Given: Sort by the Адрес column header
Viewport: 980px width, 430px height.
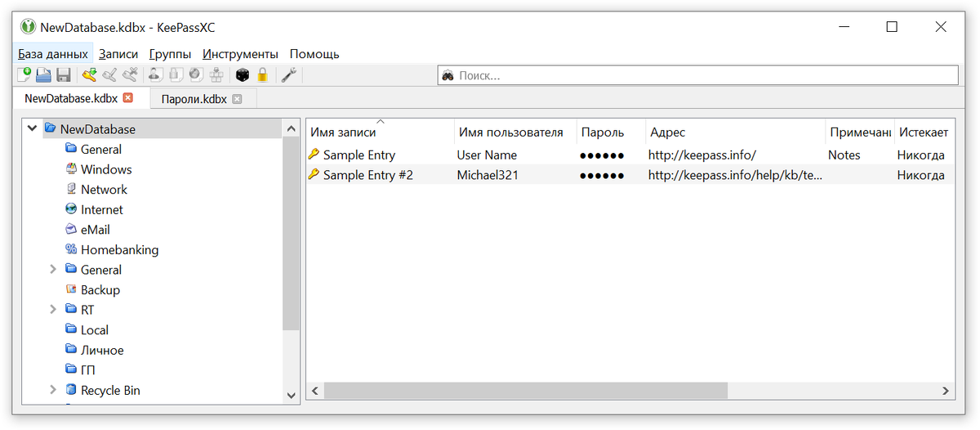Looking at the screenshot, I should coord(735,132).
